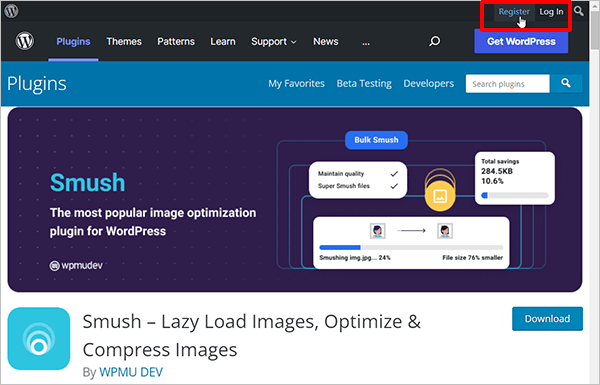Click the vertical scrollbar thumb

(595, 29)
